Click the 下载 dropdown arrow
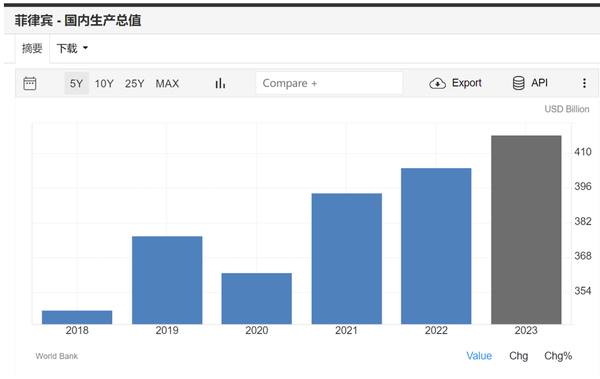Viewport: 600px width, 379px height. coord(85,48)
